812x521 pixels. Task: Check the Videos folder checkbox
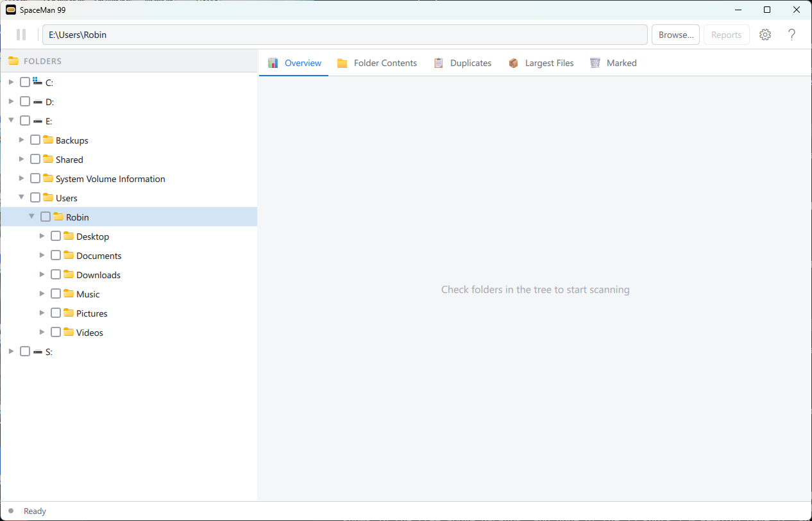(56, 332)
